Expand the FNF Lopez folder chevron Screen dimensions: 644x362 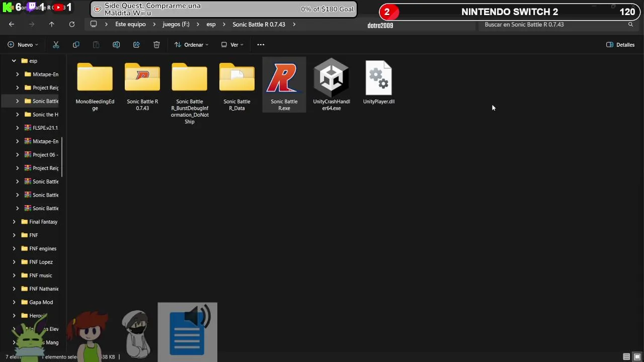coord(14,262)
